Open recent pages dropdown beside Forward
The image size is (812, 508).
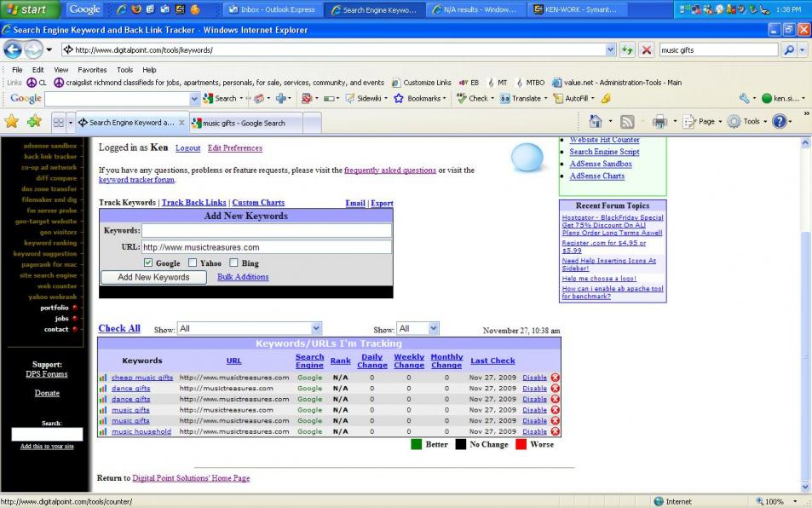coord(49,49)
